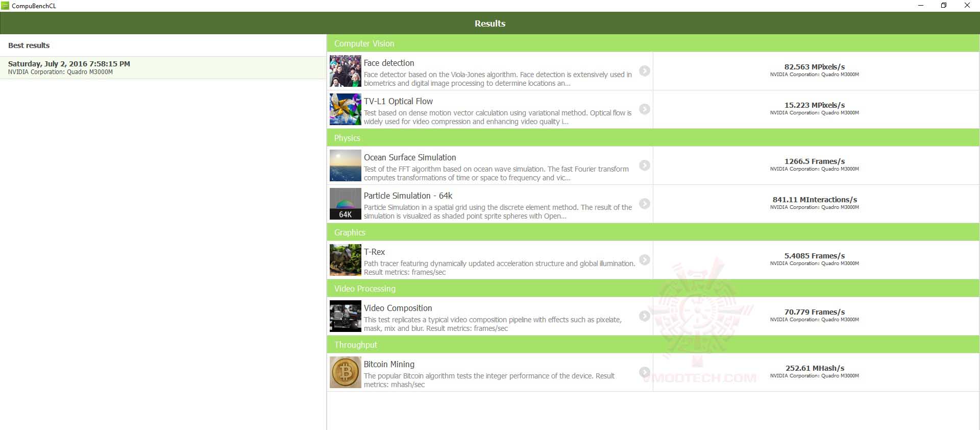Viewport: 980px width, 430px height.
Task: Click the 841.11 MInteractions/s result
Action: tap(815, 200)
